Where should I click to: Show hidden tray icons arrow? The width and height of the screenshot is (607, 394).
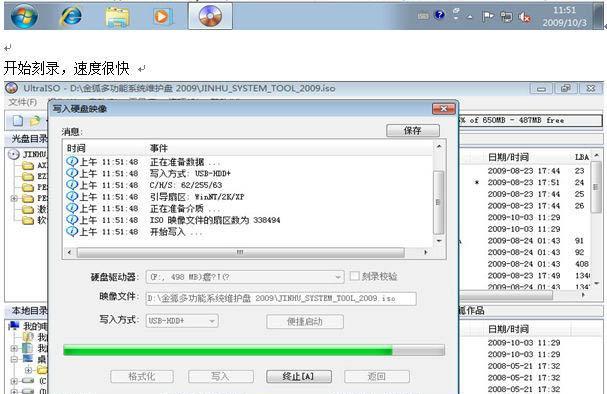coord(470,17)
